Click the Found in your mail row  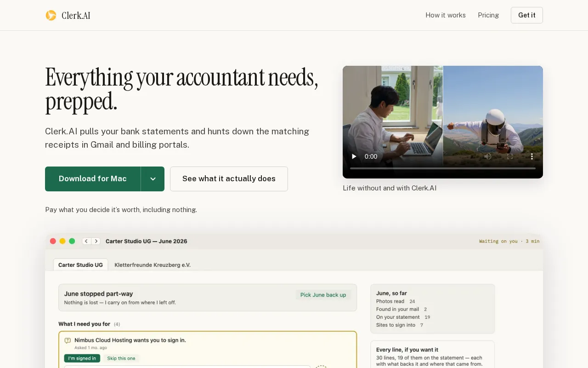pyautogui.click(x=401, y=309)
